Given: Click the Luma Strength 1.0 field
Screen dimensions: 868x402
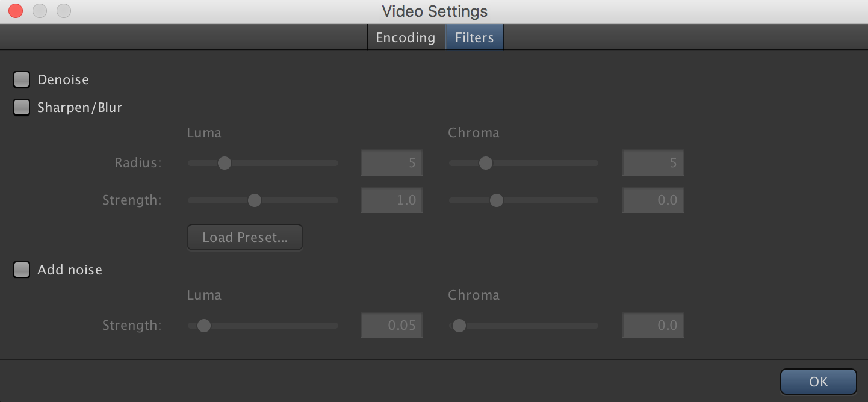Looking at the screenshot, I should pos(392,200).
